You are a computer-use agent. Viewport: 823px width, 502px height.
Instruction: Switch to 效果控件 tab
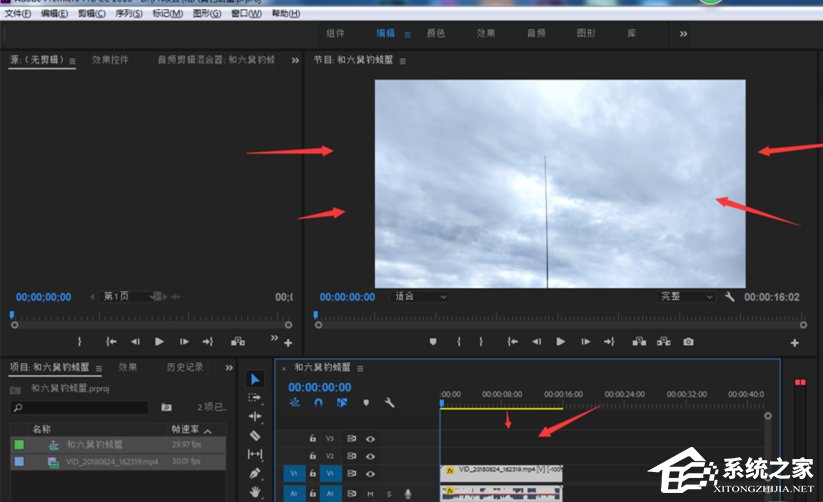(x=110, y=60)
